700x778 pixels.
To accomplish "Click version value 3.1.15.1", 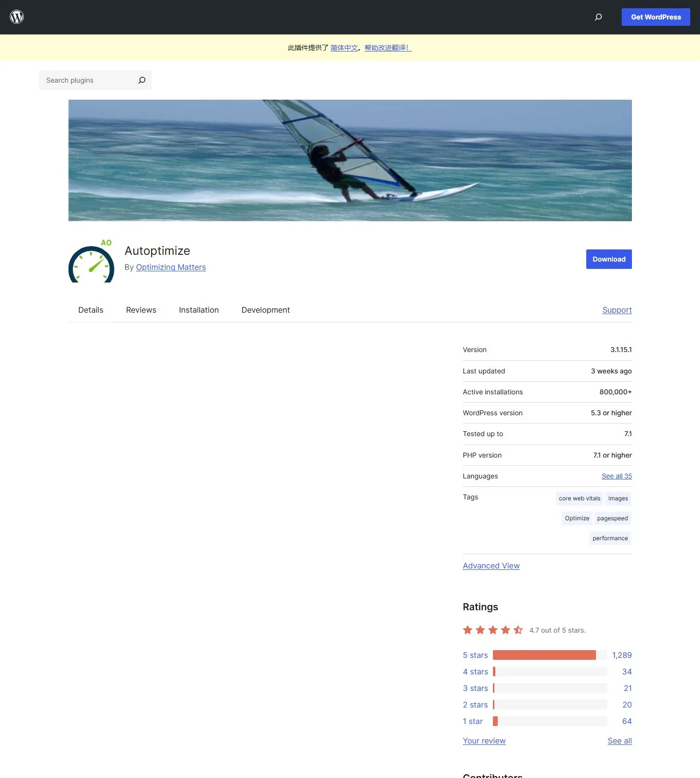I will (621, 350).
